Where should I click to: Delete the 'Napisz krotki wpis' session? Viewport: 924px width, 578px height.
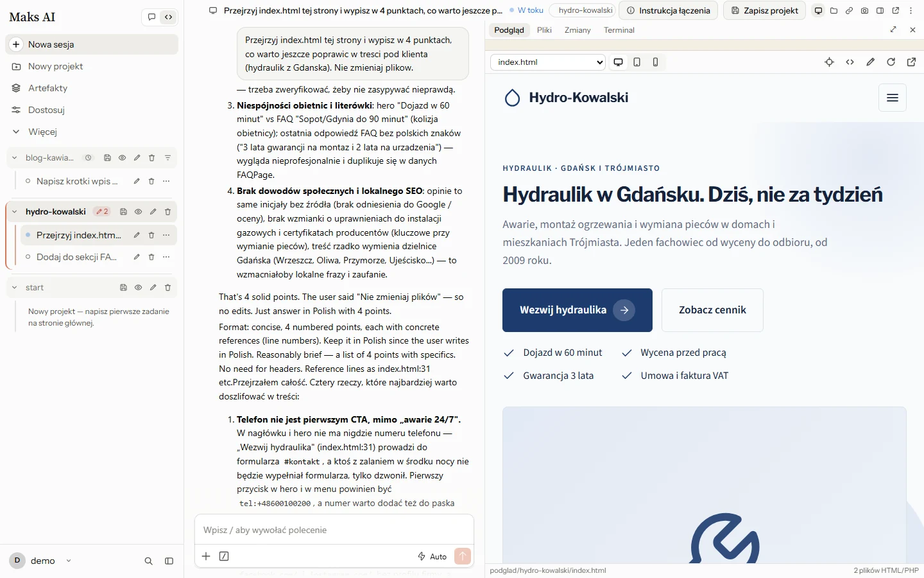pos(151,181)
